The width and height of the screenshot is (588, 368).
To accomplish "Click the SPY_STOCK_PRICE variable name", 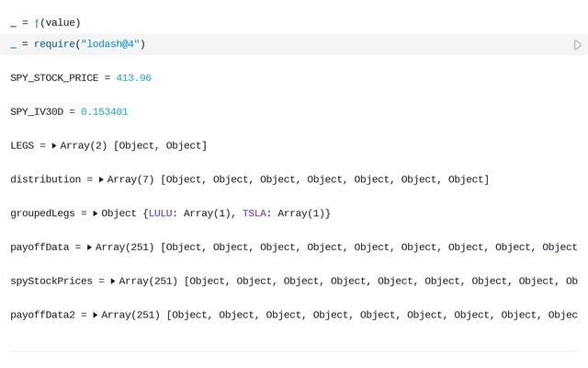I will 54,78.
